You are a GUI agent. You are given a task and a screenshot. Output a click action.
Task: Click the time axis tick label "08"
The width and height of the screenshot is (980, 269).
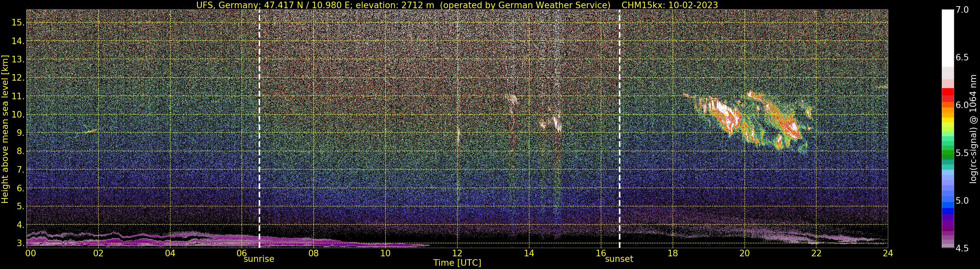[x=313, y=253]
